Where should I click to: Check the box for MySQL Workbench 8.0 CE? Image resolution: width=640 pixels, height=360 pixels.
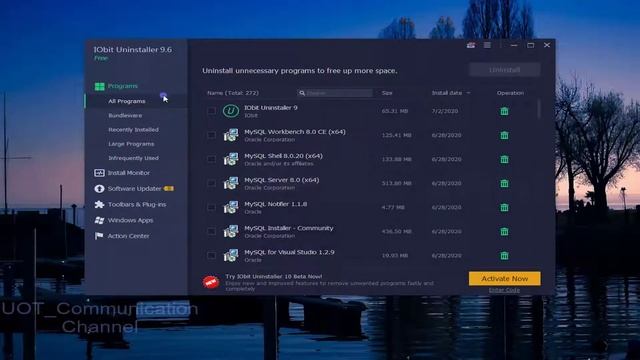coord(211,135)
